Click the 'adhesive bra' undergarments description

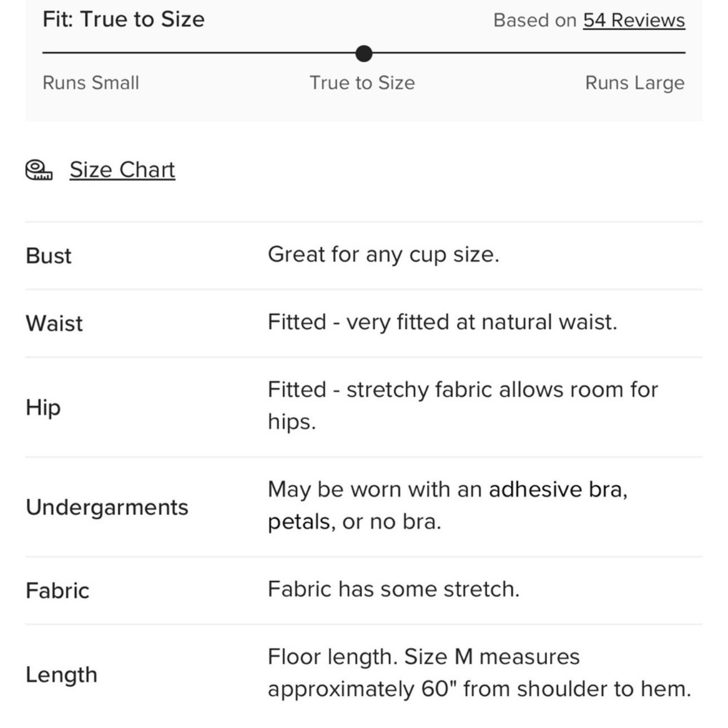tap(448, 506)
